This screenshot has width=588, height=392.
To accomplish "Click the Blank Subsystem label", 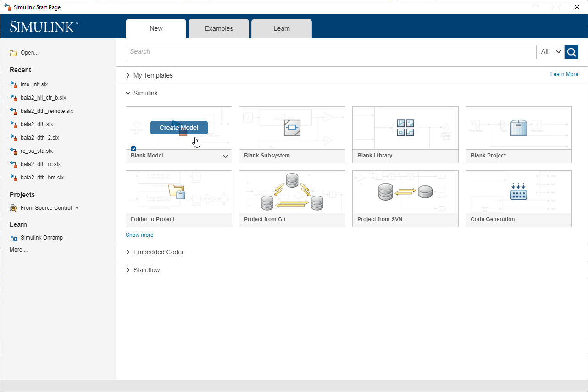I will 267,156.
